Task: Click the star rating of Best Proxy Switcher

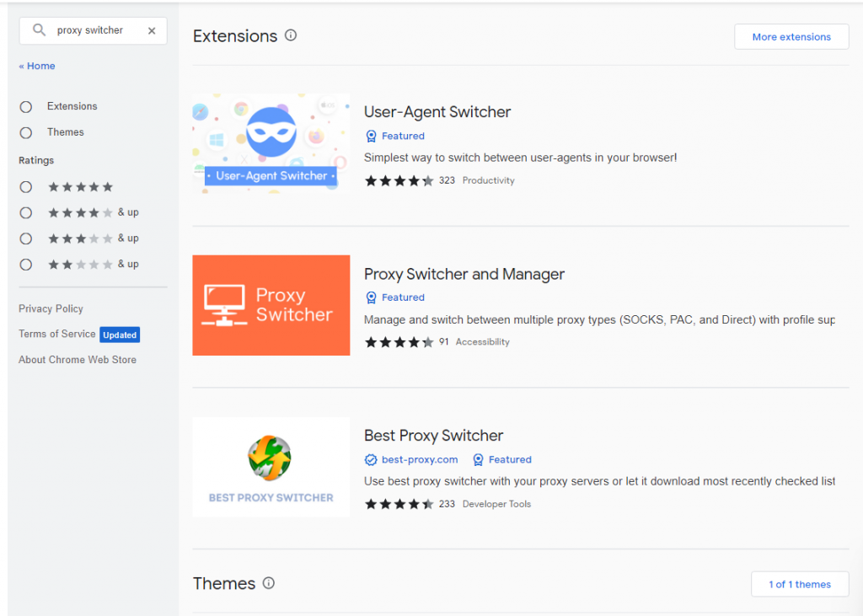Action: 399,503
